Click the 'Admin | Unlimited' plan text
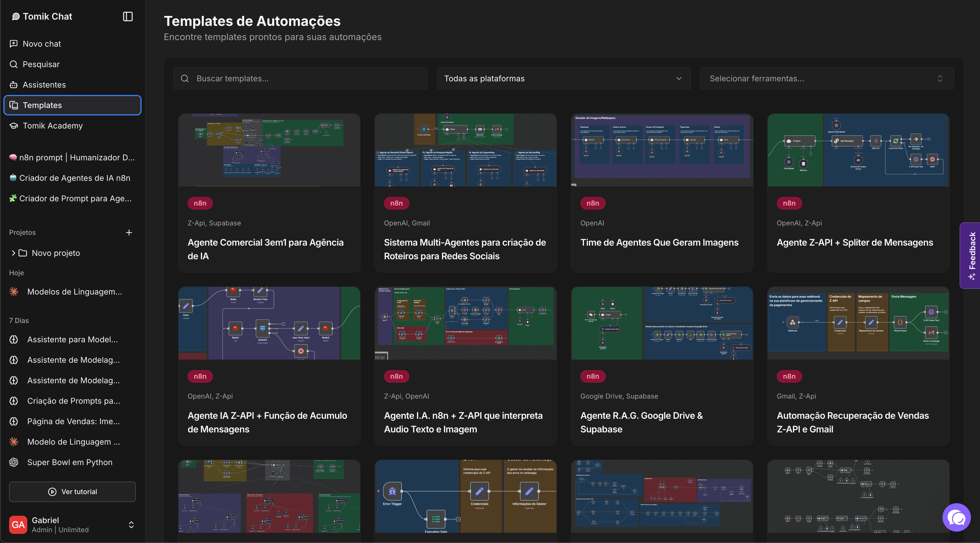The width and height of the screenshot is (980, 543). 60,530
